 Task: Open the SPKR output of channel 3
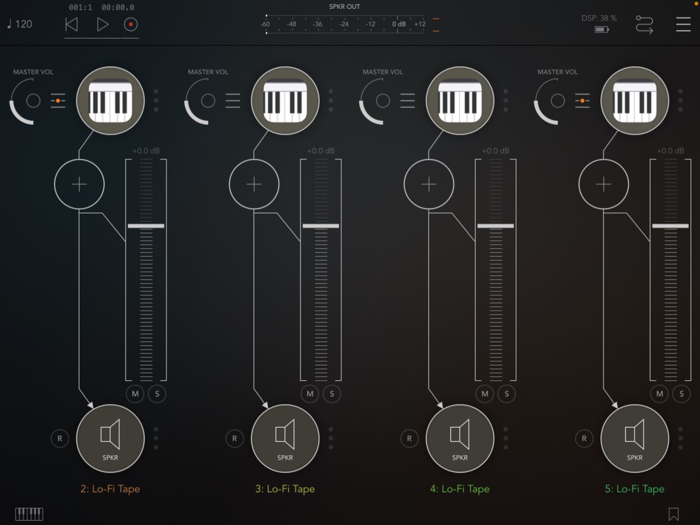285,438
